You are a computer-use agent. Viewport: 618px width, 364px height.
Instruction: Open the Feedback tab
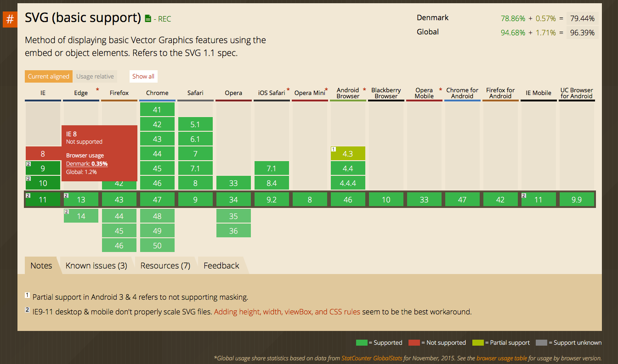click(x=221, y=265)
